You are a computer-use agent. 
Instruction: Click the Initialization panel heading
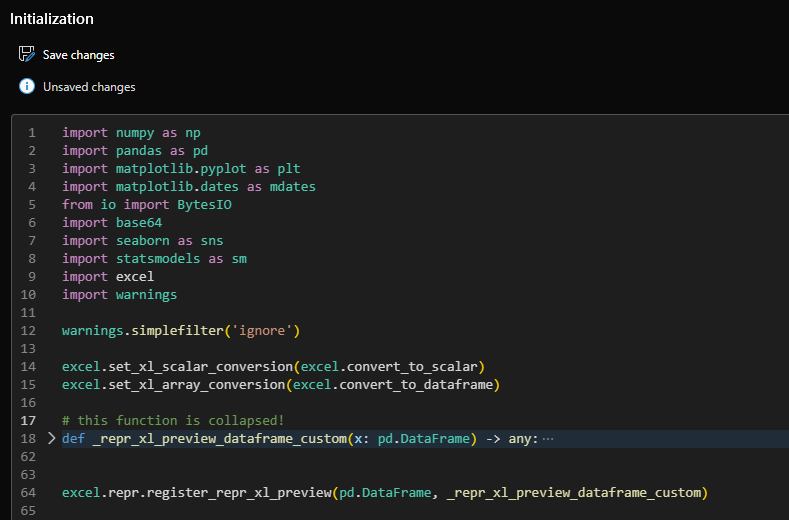[52, 19]
